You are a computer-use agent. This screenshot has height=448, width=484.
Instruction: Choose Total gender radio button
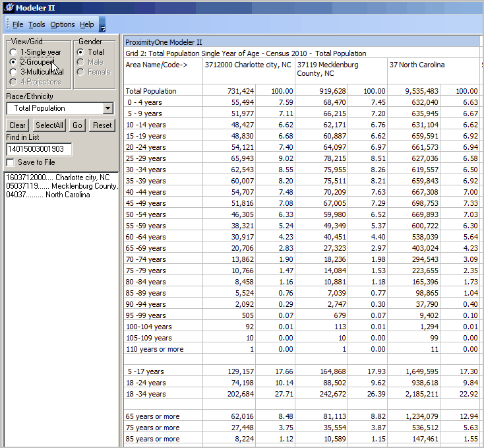click(x=90, y=52)
